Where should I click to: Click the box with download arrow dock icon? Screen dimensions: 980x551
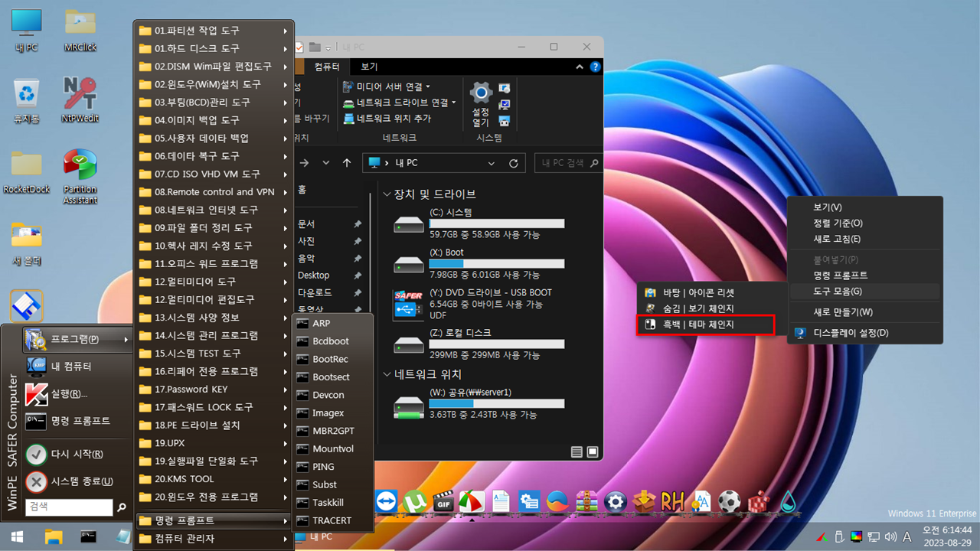tap(644, 501)
